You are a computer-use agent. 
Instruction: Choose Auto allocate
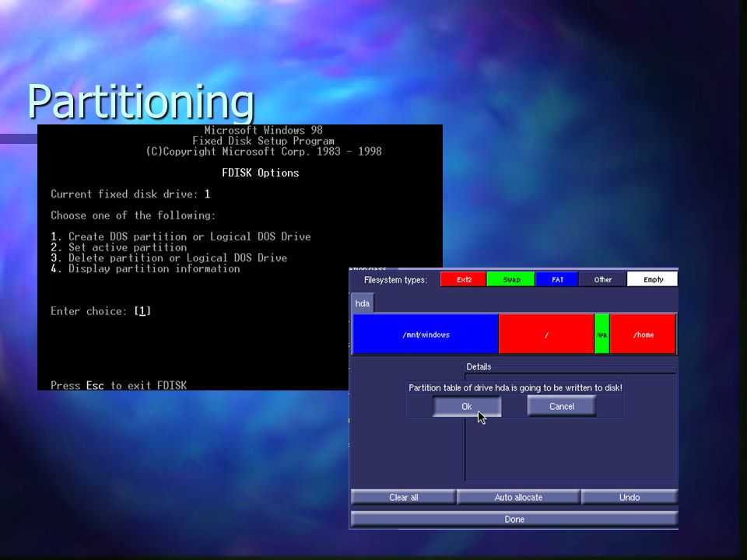(518, 497)
